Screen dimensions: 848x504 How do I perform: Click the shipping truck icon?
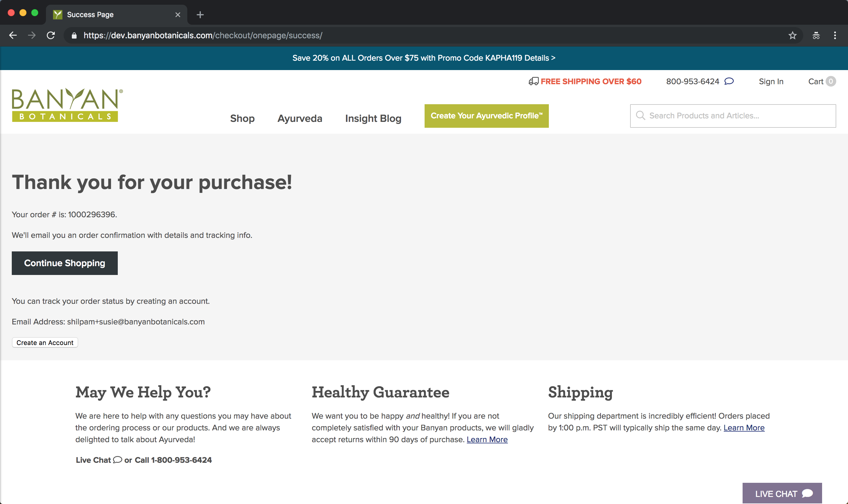pyautogui.click(x=534, y=81)
